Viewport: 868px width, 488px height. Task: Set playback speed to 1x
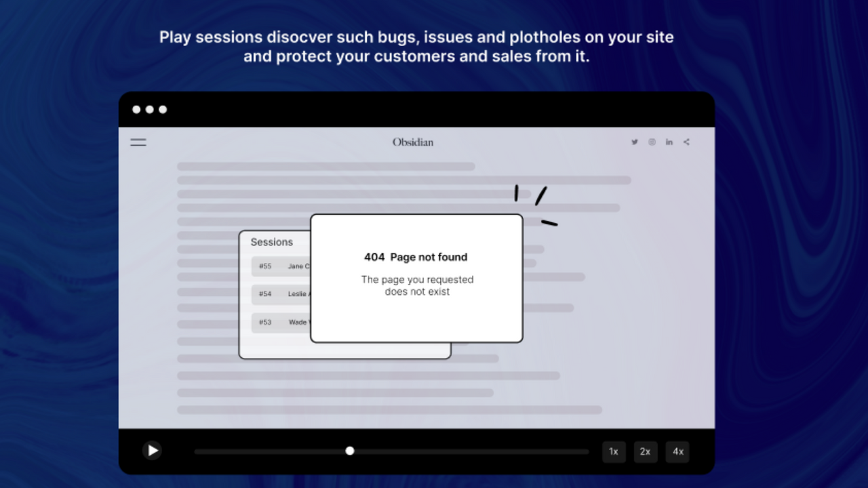click(614, 451)
